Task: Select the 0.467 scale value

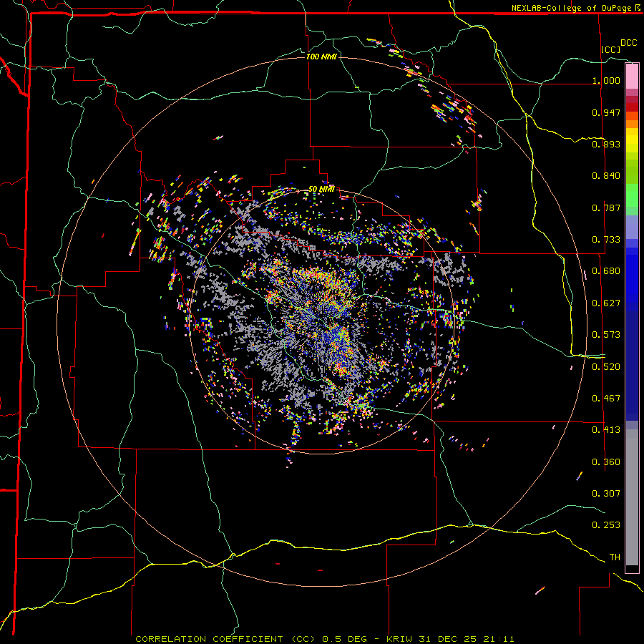Action: click(x=606, y=399)
